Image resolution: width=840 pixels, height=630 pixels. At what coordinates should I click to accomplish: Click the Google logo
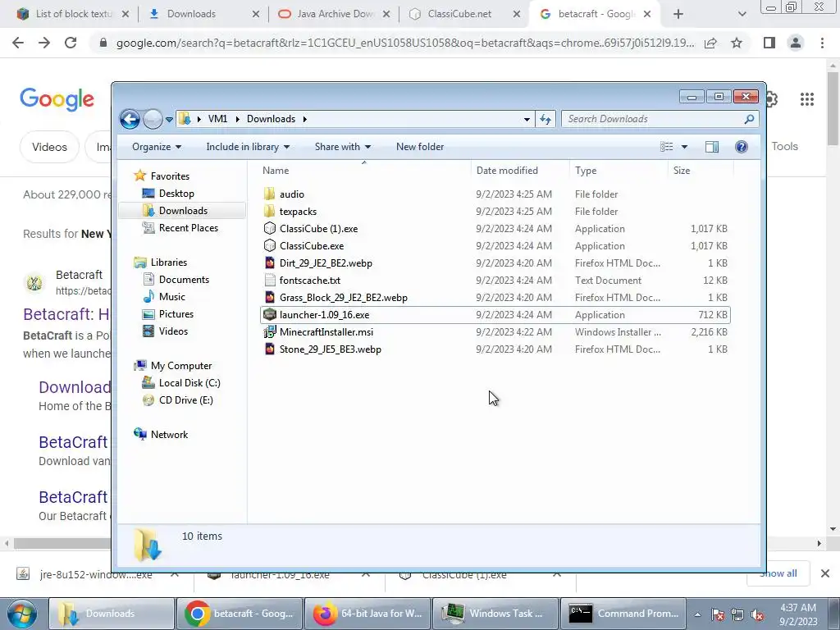[x=57, y=99]
